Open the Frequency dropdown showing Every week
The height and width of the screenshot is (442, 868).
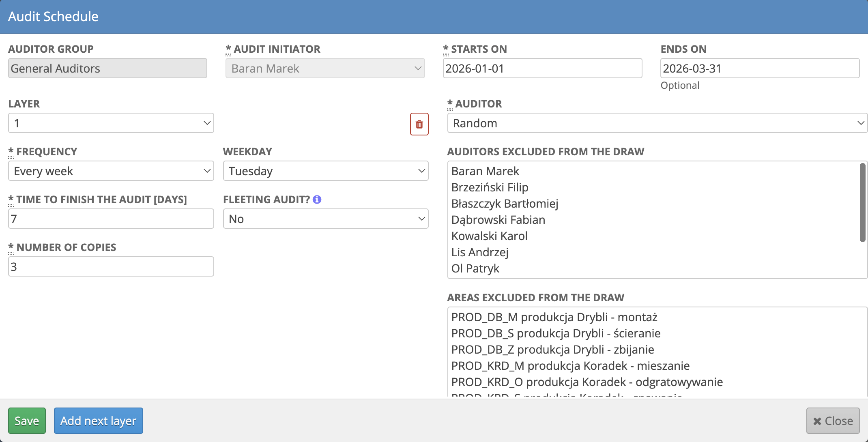tap(111, 171)
